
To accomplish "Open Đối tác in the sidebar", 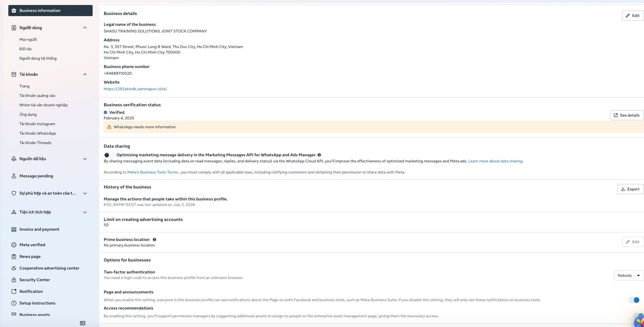I will point(26,49).
